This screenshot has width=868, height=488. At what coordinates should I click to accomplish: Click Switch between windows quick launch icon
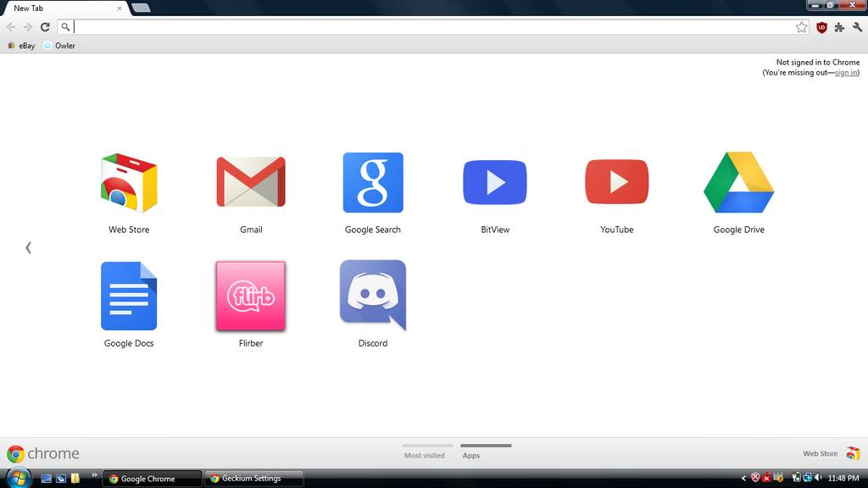pyautogui.click(x=61, y=478)
